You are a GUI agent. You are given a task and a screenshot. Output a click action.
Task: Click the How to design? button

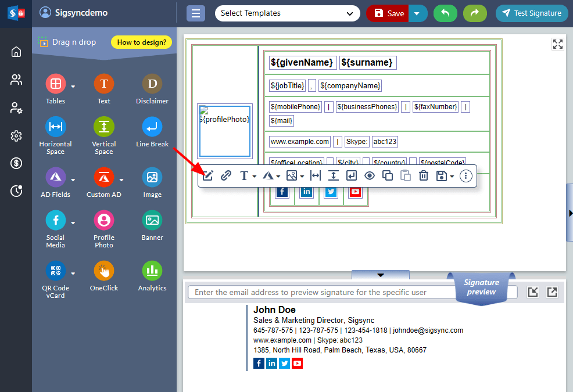141,42
